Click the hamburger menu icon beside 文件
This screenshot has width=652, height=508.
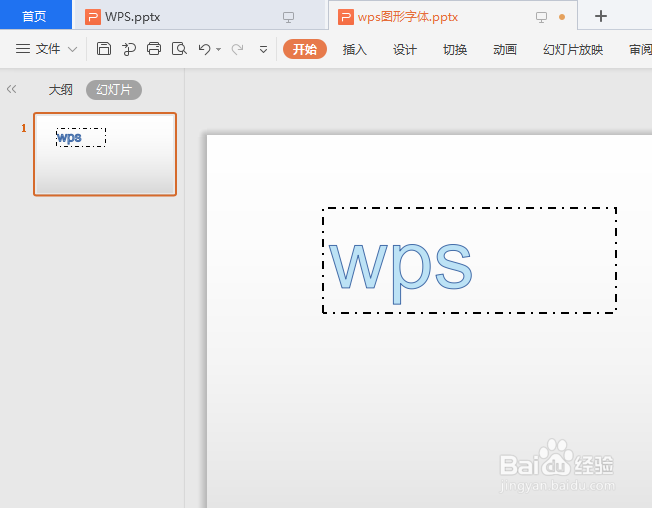(x=23, y=49)
